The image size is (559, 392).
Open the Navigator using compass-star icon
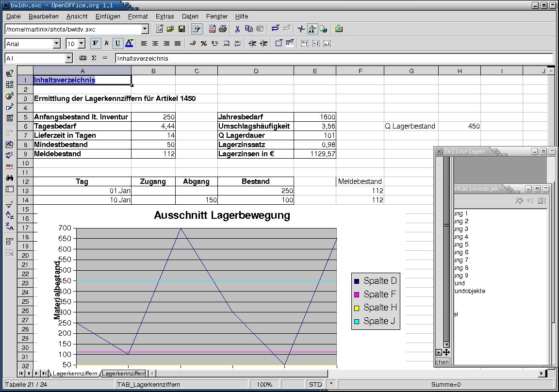tap(301, 29)
